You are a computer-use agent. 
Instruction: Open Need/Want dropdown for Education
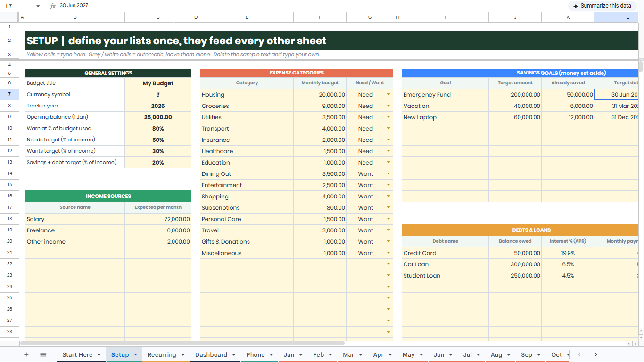[388, 162]
